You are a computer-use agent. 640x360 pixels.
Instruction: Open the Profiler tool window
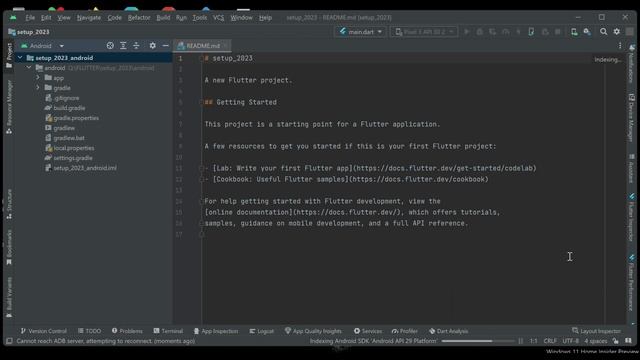(404, 331)
